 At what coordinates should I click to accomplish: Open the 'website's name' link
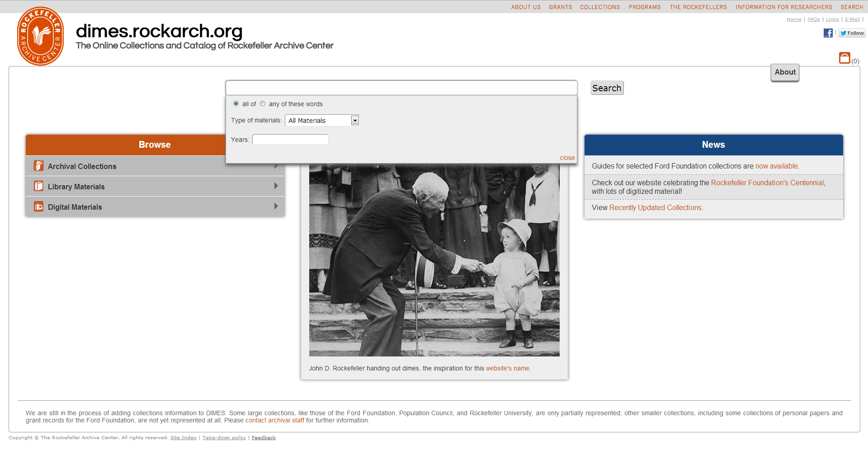(507, 368)
